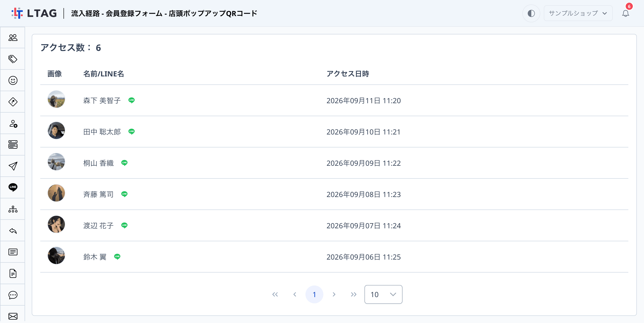
Task: Expand the rows-per-page dropdown showing 10
Action: point(383,295)
